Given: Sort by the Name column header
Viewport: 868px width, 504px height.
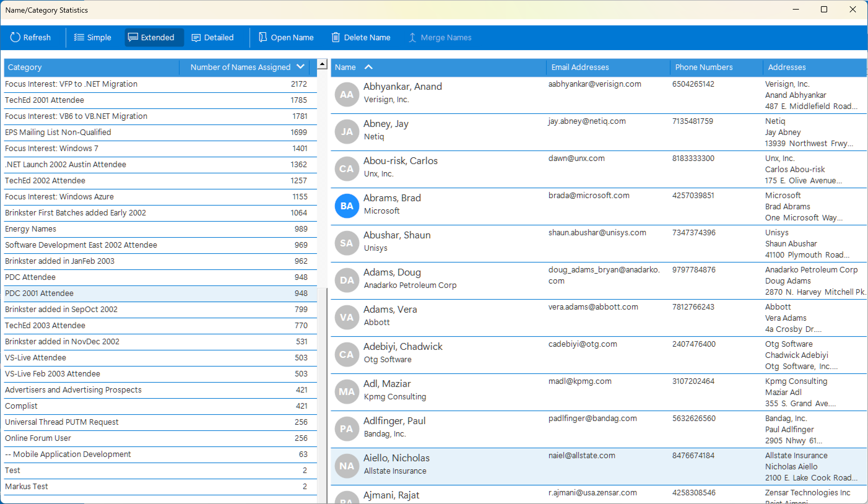Looking at the screenshot, I should (438, 67).
